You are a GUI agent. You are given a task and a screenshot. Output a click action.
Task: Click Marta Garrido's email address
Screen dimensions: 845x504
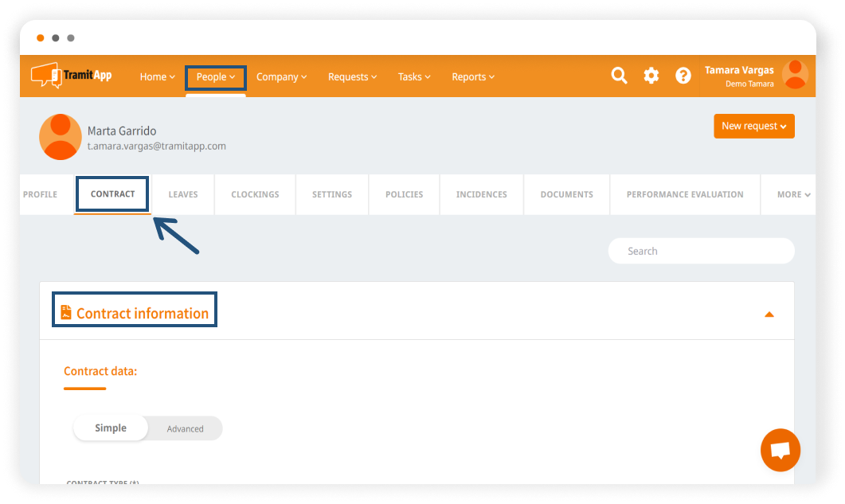click(156, 147)
